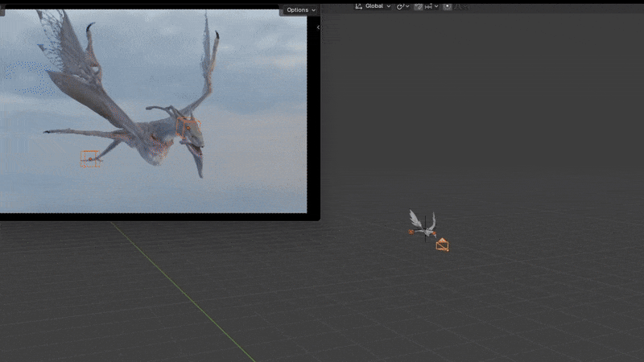Toggle the snap magnet button

point(418,6)
